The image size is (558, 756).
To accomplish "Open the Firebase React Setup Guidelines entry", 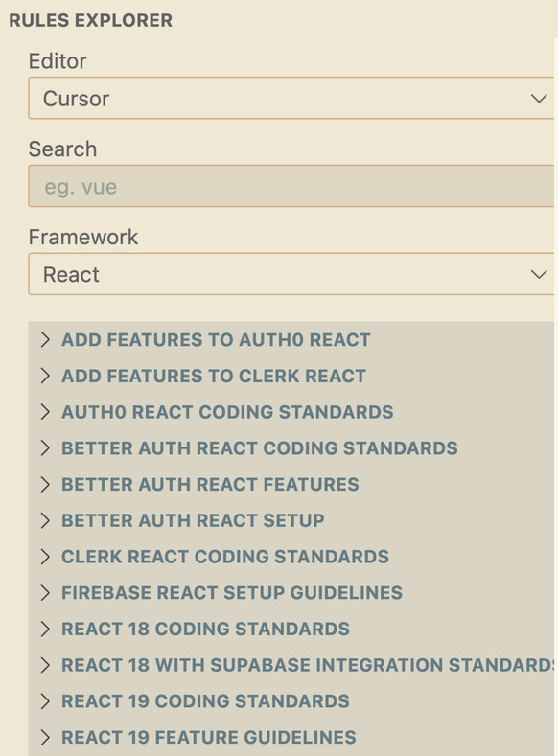I will click(x=232, y=593).
